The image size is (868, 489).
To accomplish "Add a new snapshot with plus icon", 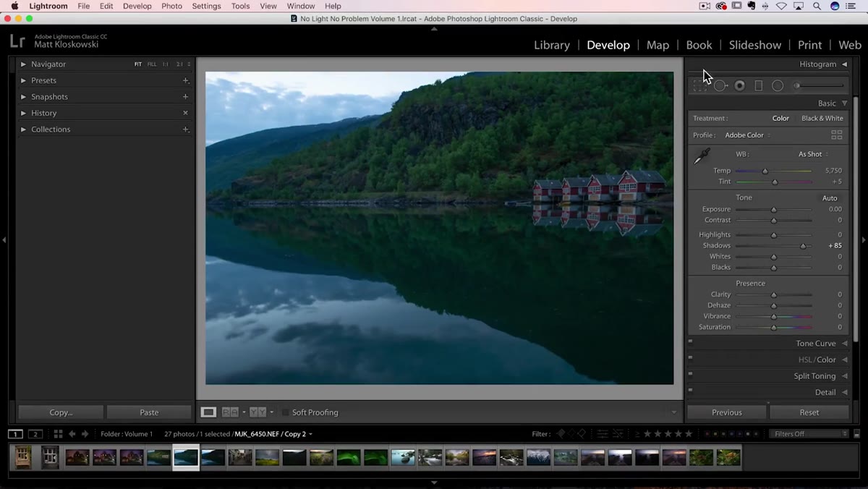I will click(186, 97).
